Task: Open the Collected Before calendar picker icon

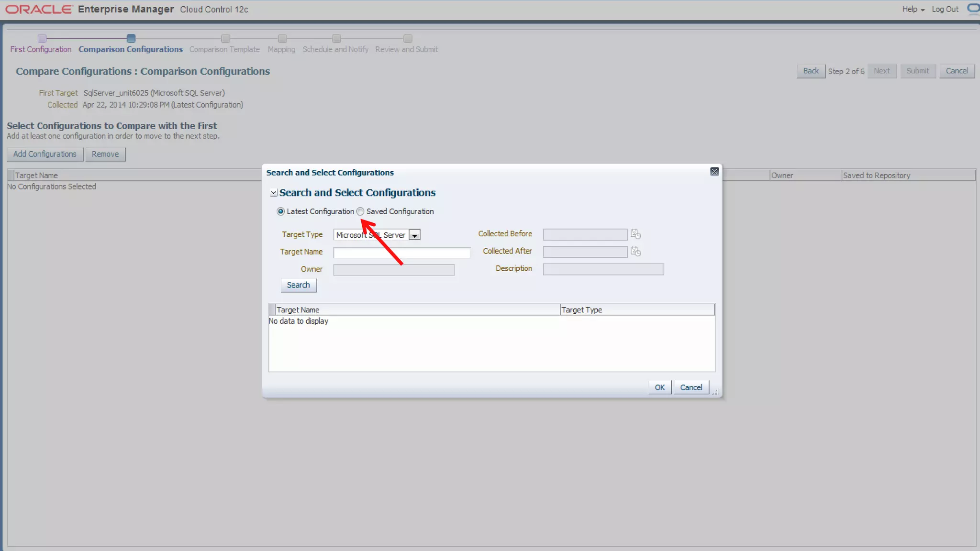Action: click(635, 234)
